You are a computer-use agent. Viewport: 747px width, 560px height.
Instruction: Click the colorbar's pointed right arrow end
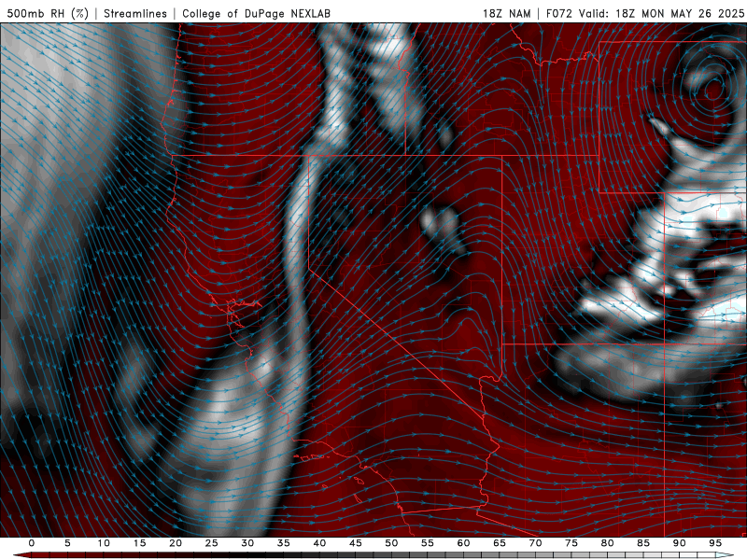(x=726, y=555)
